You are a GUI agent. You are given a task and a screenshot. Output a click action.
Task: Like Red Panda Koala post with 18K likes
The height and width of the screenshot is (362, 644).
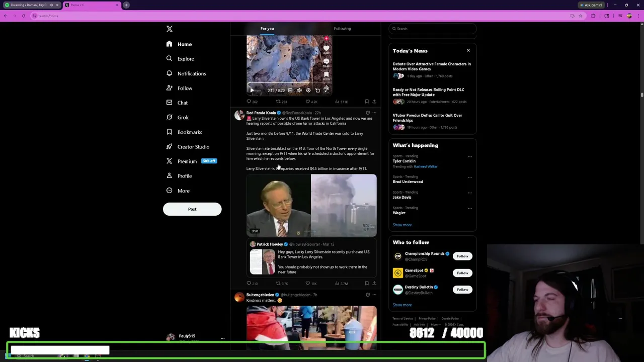click(311, 284)
